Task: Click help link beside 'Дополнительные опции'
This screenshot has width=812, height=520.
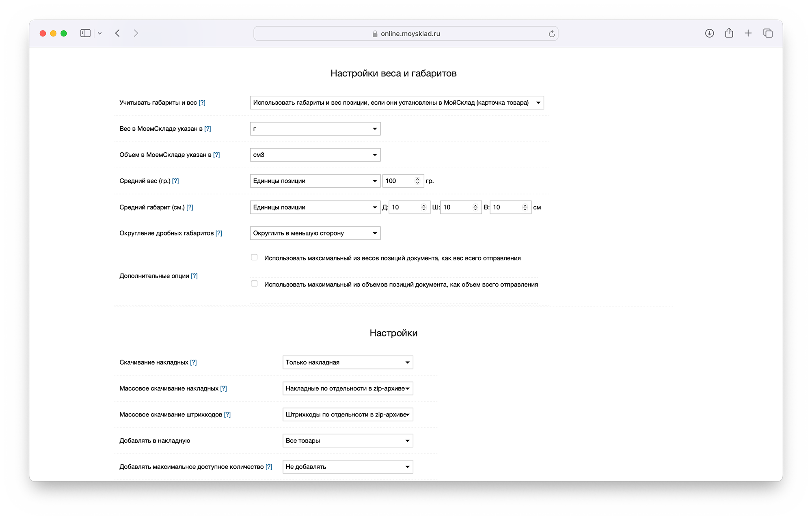Action: point(194,276)
